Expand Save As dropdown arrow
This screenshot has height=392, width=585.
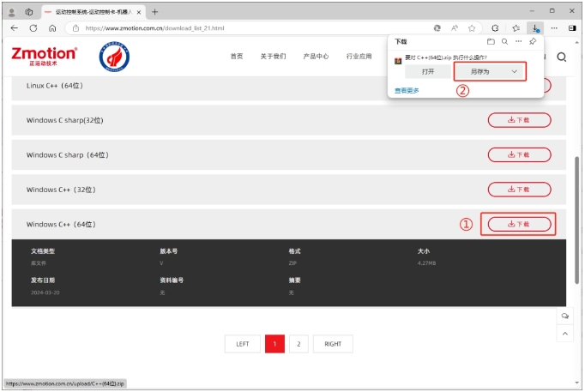(x=515, y=71)
